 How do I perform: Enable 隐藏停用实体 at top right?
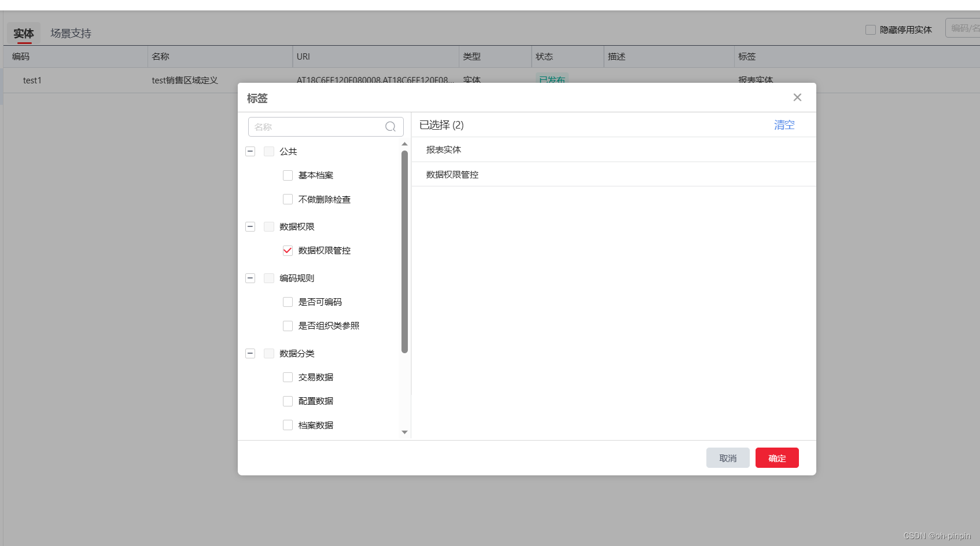pos(870,29)
